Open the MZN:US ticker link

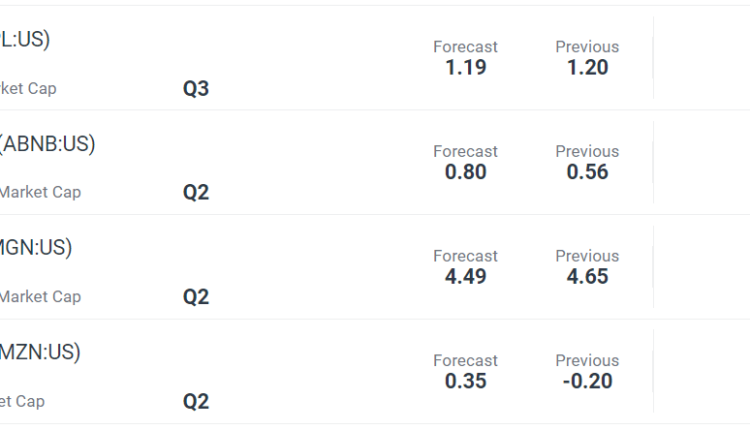point(40,352)
